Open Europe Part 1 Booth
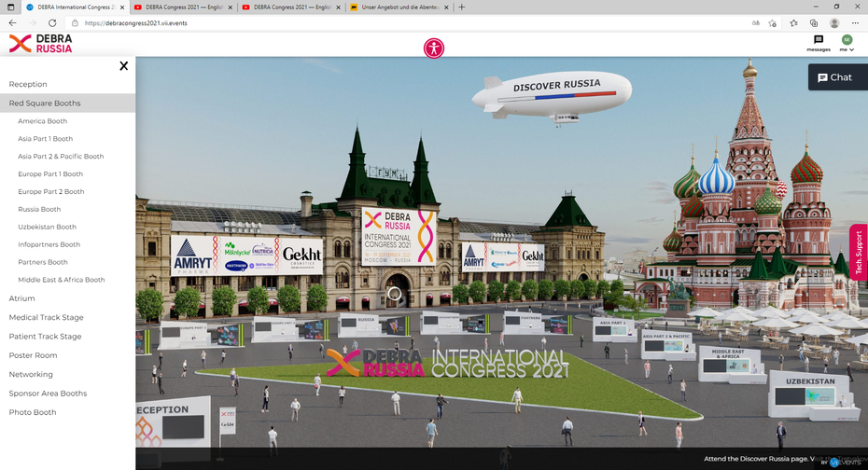Image resolution: width=868 pixels, height=470 pixels. (x=49, y=174)
